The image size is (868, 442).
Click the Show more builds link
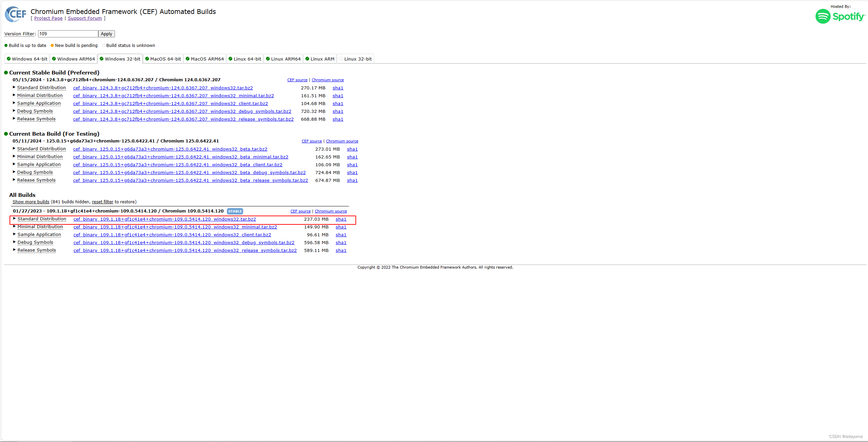click(x=31, y=202)
